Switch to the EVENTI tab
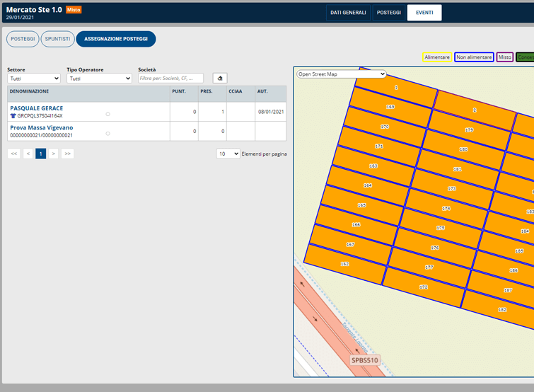 (424, 13)
